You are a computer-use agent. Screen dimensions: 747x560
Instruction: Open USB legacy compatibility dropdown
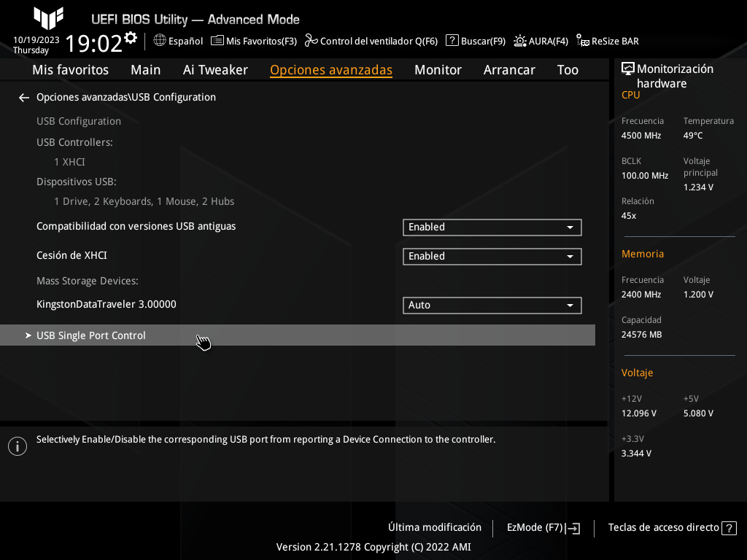pyautogui.click(x=492, y=227)
